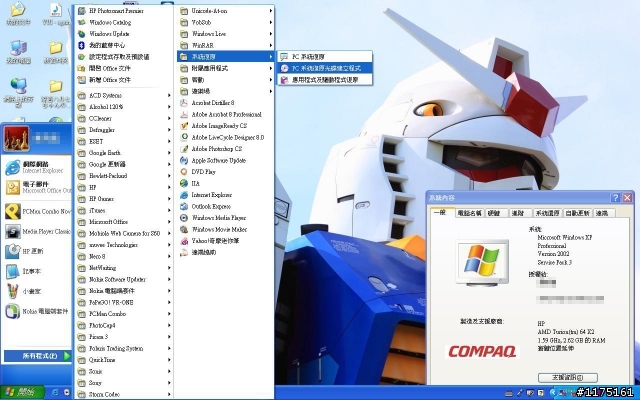Screen dimensions: 640x400
Task: Launch Adobe LiveCycle Designer 8.0
Action: coord(226,138)
